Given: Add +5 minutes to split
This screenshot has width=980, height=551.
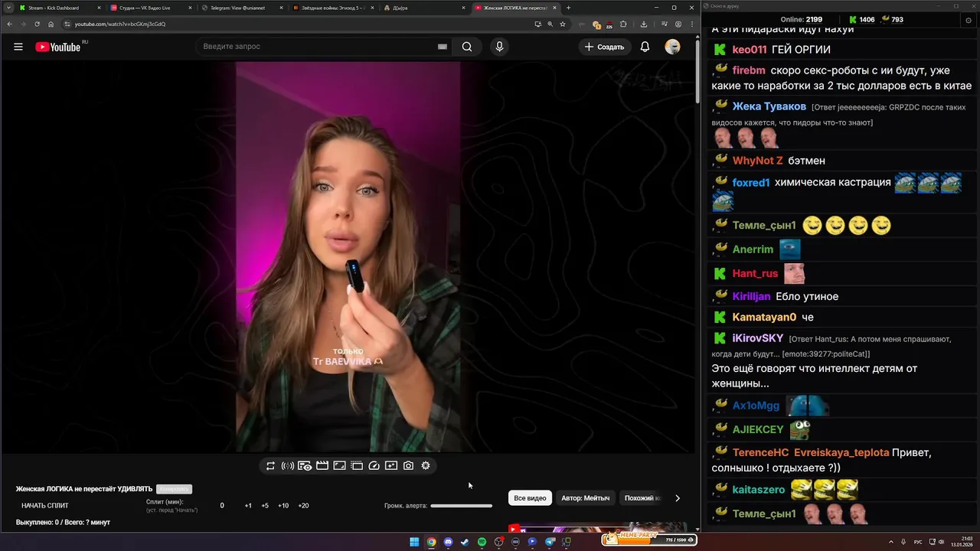Looking at the screenshot, I should pos(265,506).
